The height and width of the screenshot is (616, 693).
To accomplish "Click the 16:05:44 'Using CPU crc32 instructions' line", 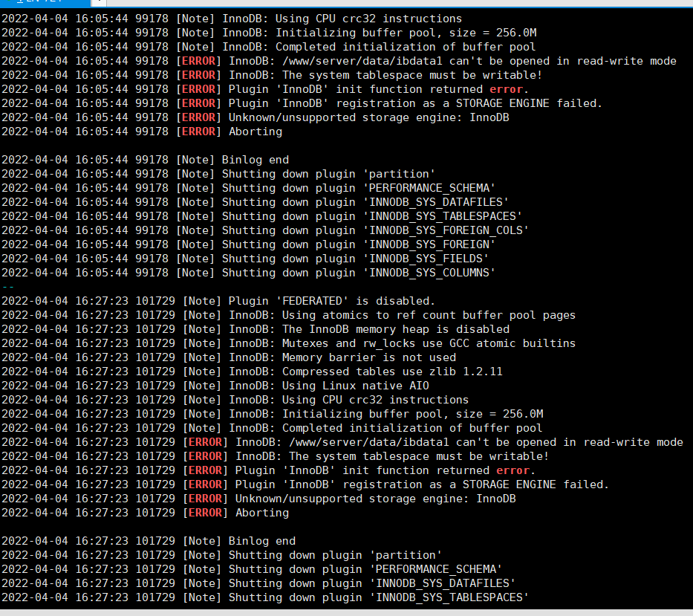I will [232, 19].
